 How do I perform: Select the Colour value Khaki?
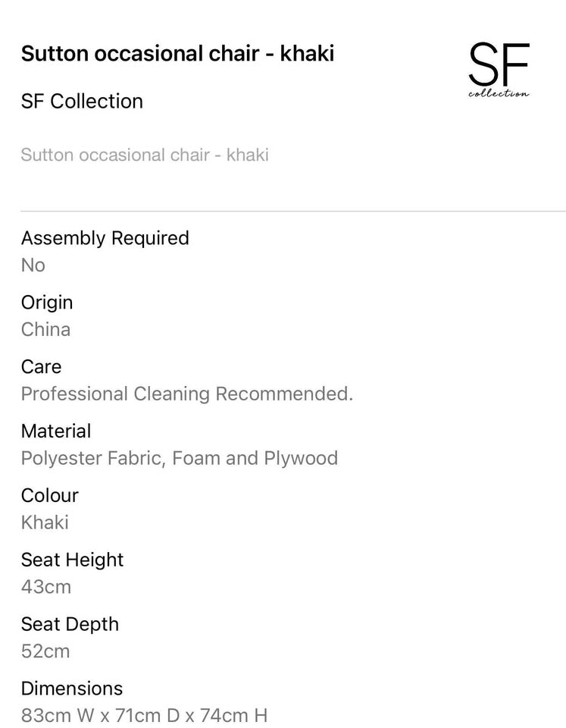[x=45, y=523]
